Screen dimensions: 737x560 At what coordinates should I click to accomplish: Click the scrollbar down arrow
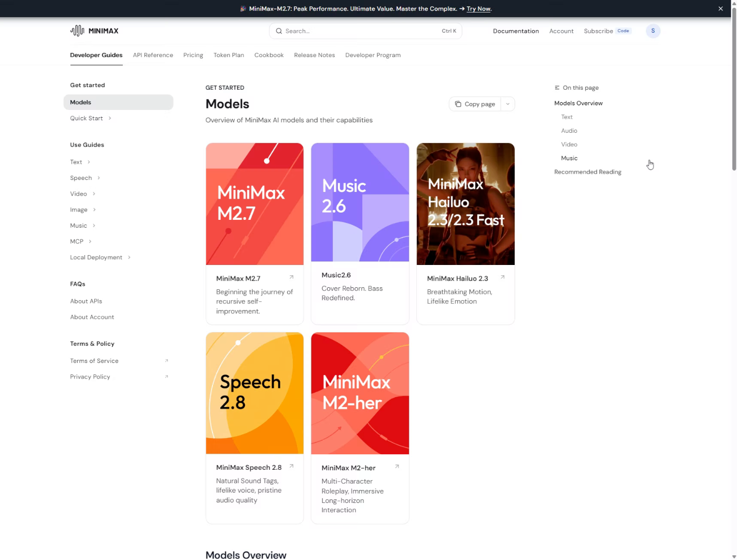[x=734, y=557]
